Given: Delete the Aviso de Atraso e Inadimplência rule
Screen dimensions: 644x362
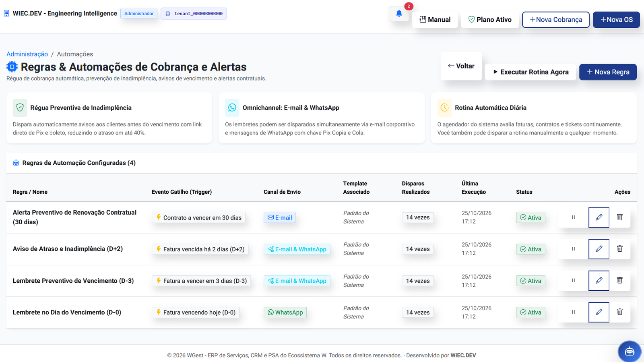Looking at the screenshot, I should pos(620,249).
